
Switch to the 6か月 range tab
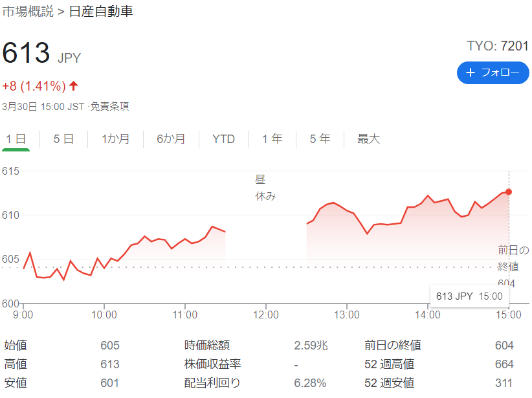pos(171,139)
